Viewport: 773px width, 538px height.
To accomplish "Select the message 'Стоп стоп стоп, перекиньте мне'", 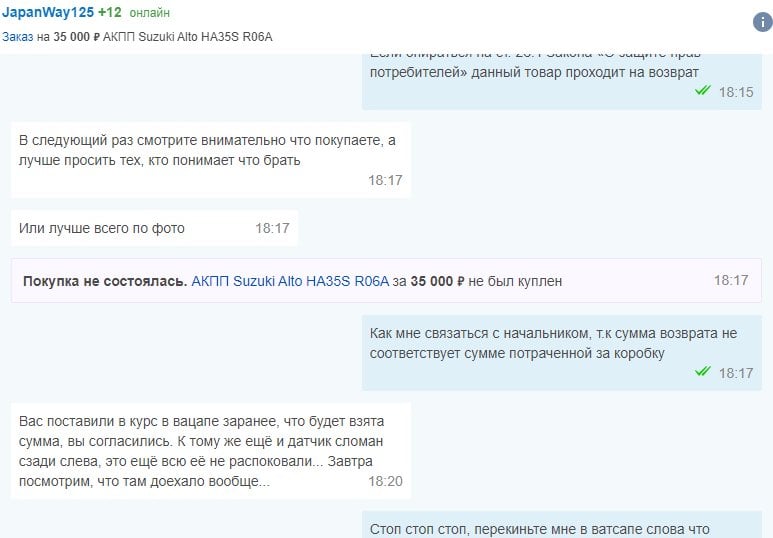I will [x=562, y=525].
